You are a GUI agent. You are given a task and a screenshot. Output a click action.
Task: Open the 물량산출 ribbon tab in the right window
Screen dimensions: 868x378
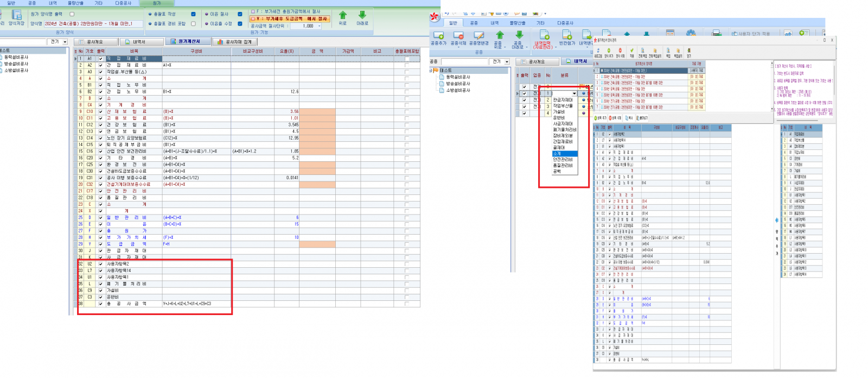517,23
